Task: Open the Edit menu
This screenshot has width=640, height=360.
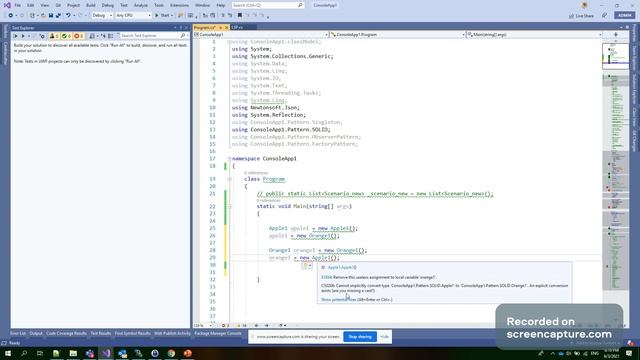Action: (31, 5)
